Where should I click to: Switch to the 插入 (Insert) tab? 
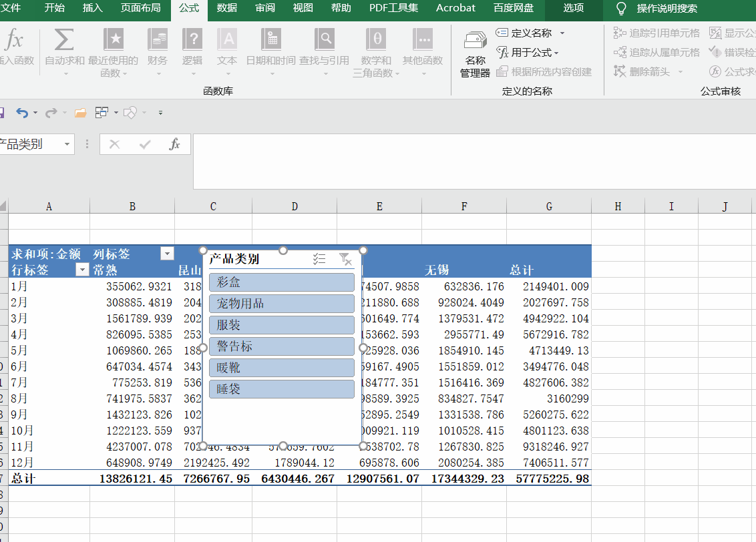93,8
